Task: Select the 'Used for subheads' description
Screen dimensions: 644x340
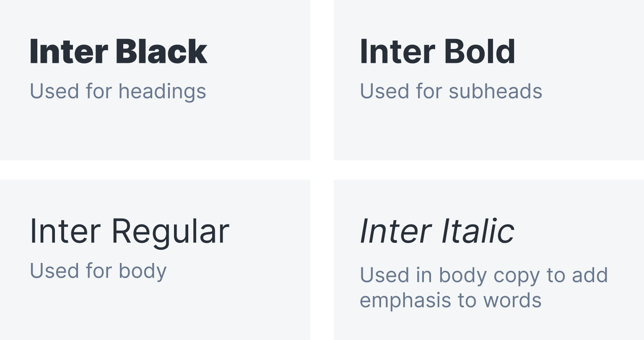Action: (451, 91)
